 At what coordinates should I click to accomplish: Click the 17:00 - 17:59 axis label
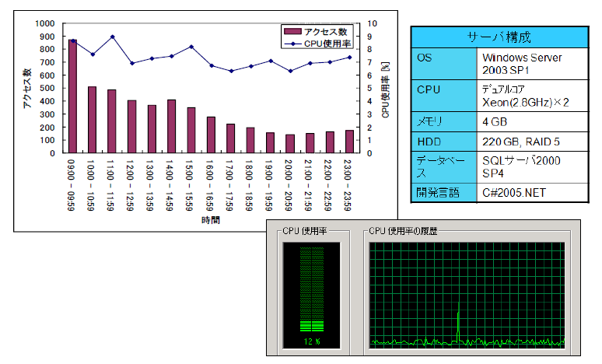pos(229,185)
